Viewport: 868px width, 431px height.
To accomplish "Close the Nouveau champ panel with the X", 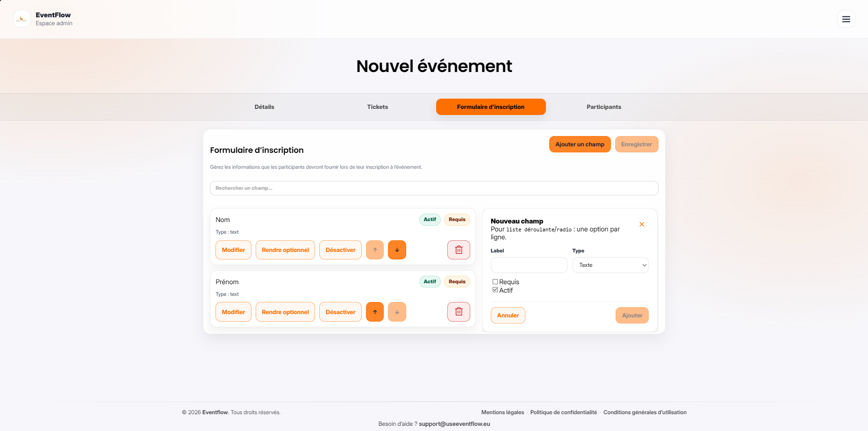I will click(642, 224).
